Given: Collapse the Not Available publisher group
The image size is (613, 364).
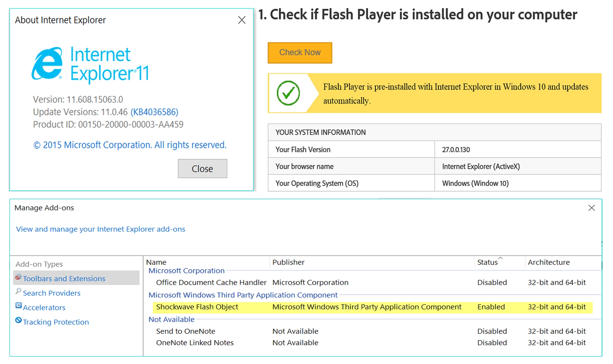Looking at the screenshot, I should pyautogui.click(x=171, y=319).
